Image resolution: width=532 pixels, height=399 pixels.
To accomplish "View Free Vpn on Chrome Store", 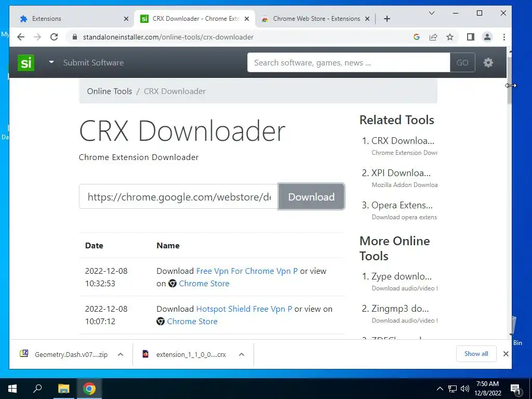I will point(204,283).
